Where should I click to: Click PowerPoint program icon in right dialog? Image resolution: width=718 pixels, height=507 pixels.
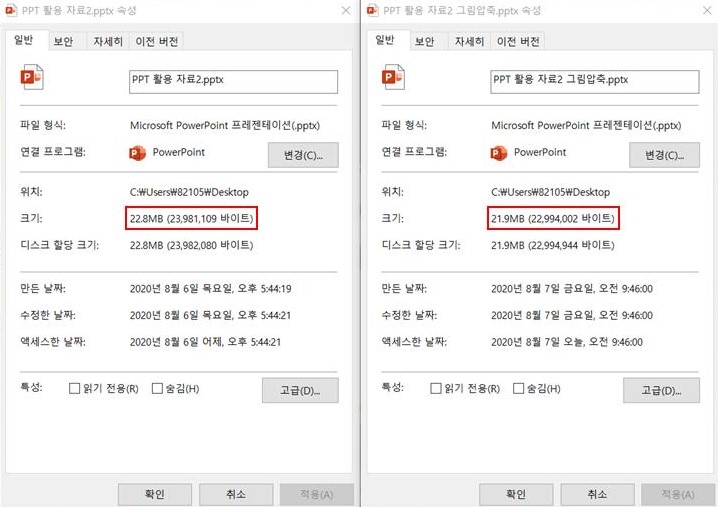pyautogui.click(x=499, y=153)
